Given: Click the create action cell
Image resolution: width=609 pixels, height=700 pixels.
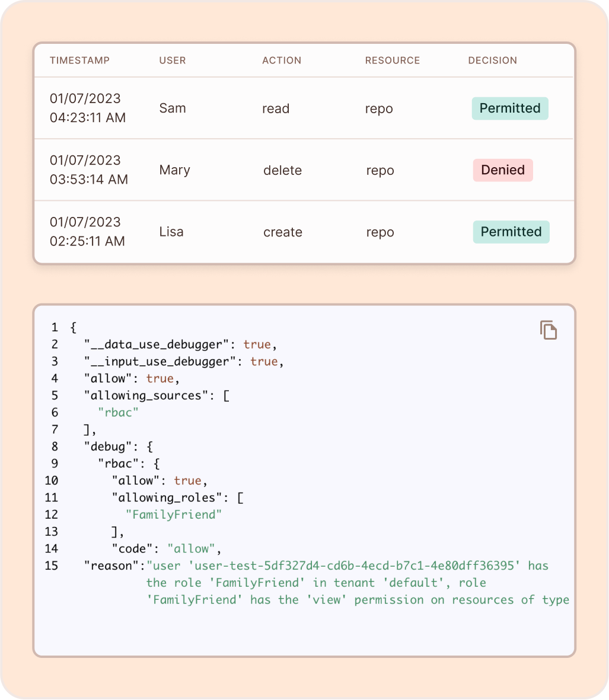Looking at the screenshot, I should pos(282,232).
